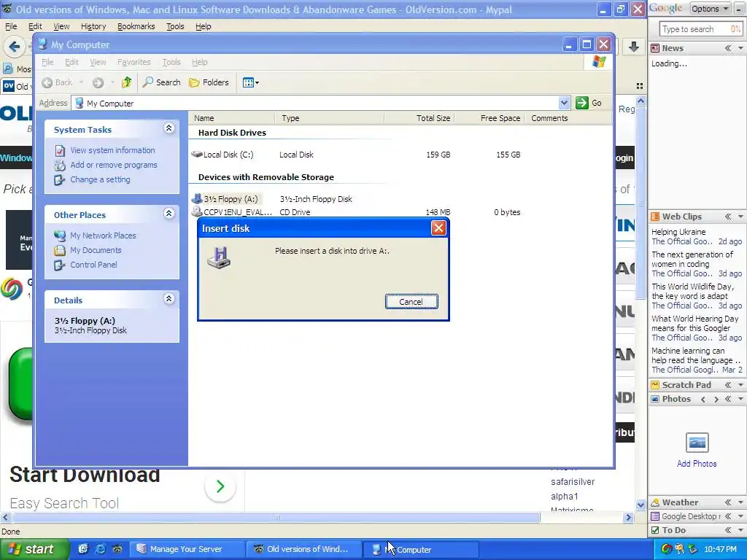Expand the Weather gadget chevron
Screen dimensions: 747x560
tap(728, 502)
